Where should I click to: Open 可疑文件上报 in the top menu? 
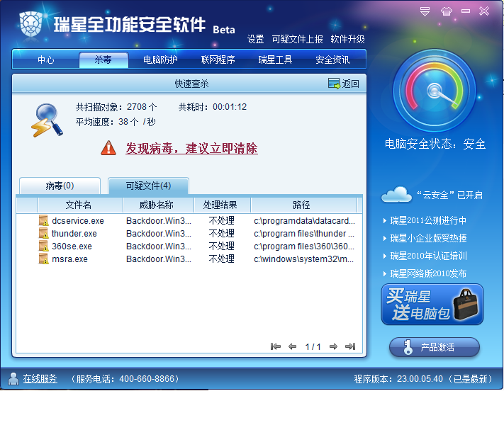(297, 39)
